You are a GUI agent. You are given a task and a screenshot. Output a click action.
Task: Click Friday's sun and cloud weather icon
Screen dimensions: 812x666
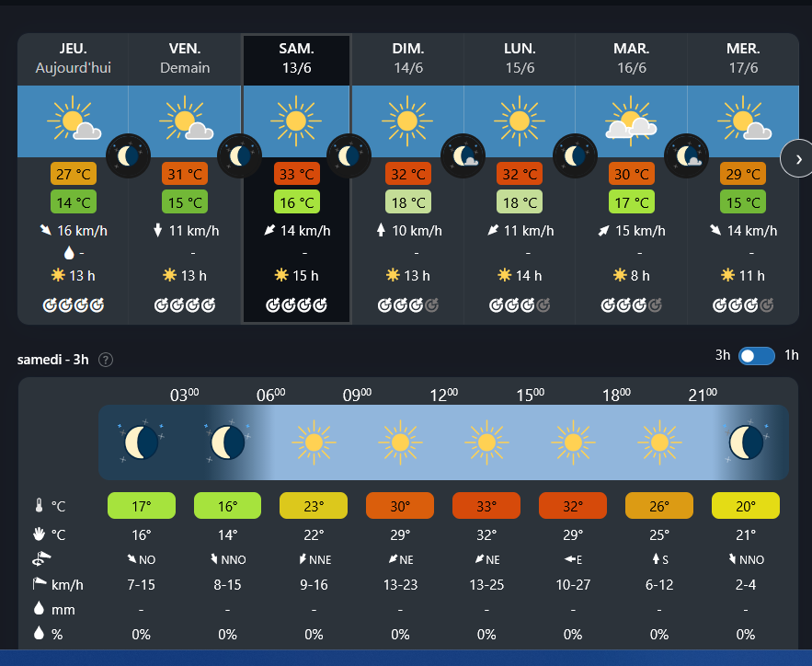click(x=187, y=121)
